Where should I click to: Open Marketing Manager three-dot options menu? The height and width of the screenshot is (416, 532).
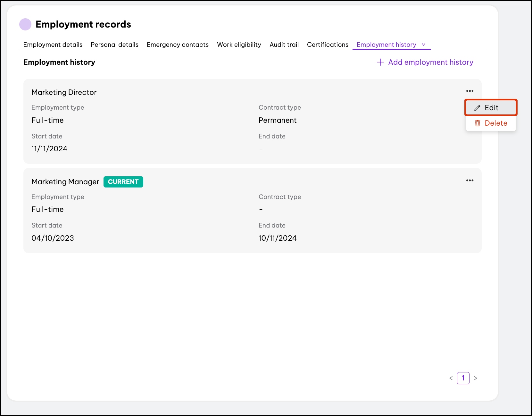tap(470, 180)
